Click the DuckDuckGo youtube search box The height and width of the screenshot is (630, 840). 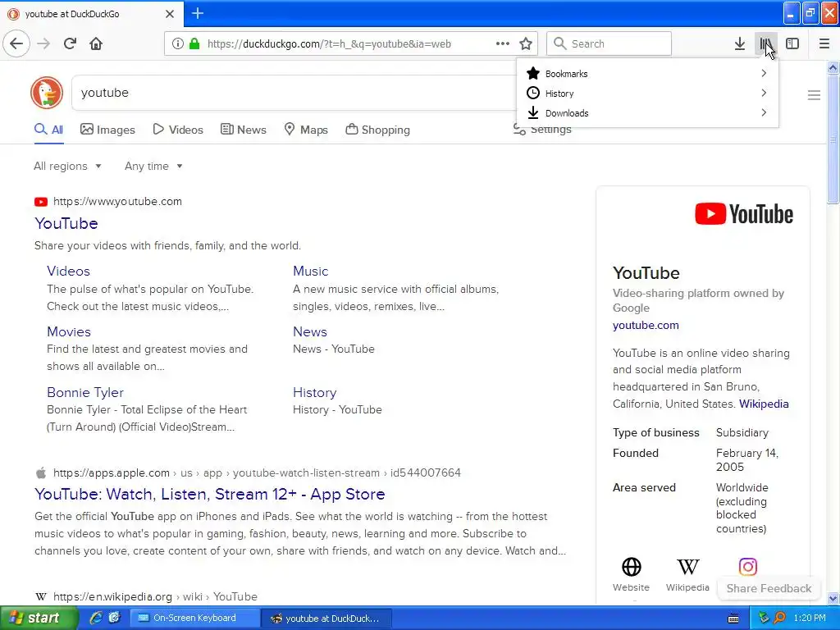(x=294, y=93)
